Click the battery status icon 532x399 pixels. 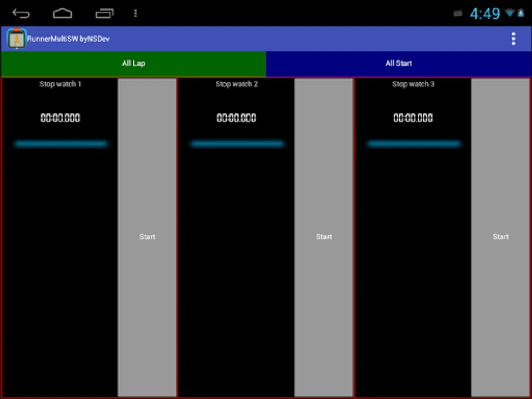tap(520, 13)
